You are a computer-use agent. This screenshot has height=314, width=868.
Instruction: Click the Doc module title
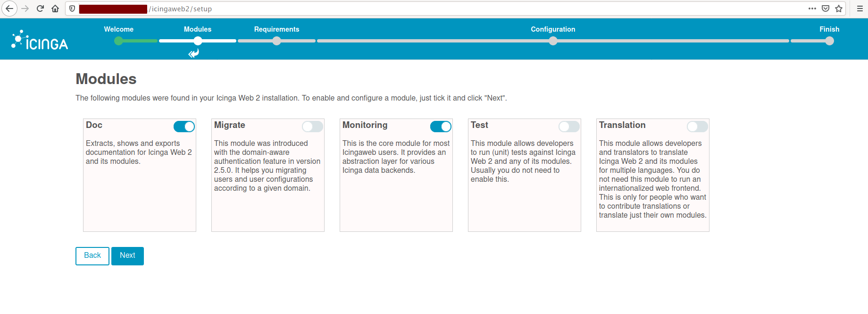point(94,125)
